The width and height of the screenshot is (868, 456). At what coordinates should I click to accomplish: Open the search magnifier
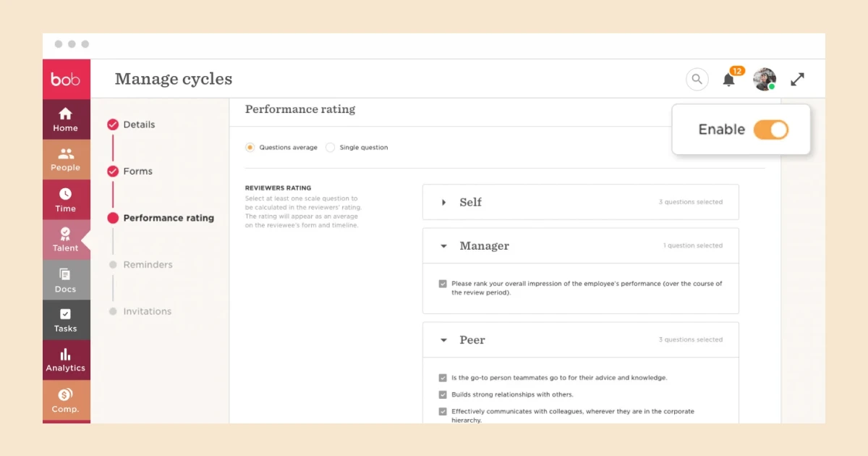[697, 79]
